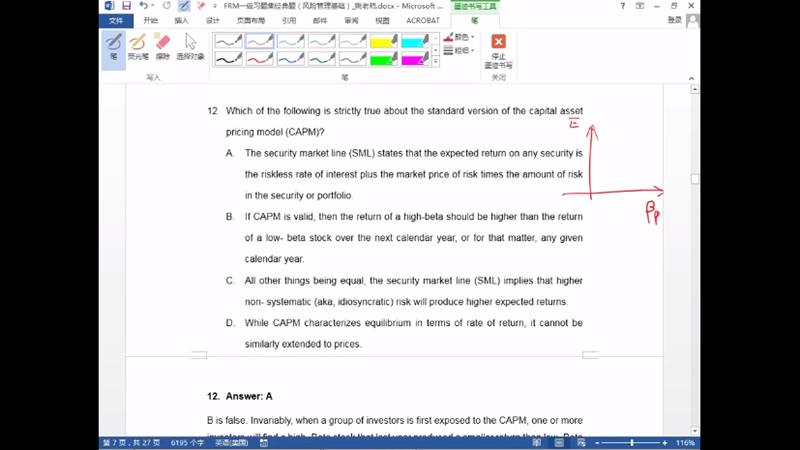Screen dimensions: 800x450
Task: Select the Eraser (擦除) tool
Action: pos(162,47)
